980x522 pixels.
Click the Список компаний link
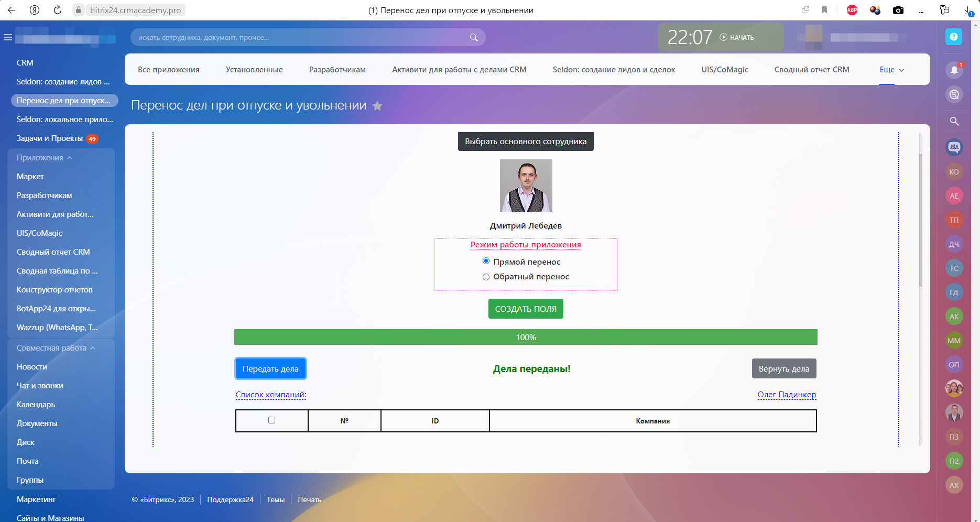click(270, 395)
